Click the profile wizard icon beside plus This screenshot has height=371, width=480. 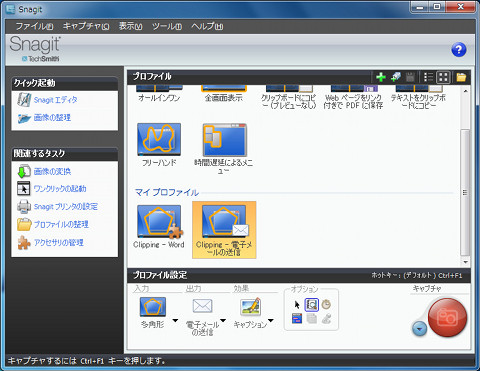click(x=396, y=77)
